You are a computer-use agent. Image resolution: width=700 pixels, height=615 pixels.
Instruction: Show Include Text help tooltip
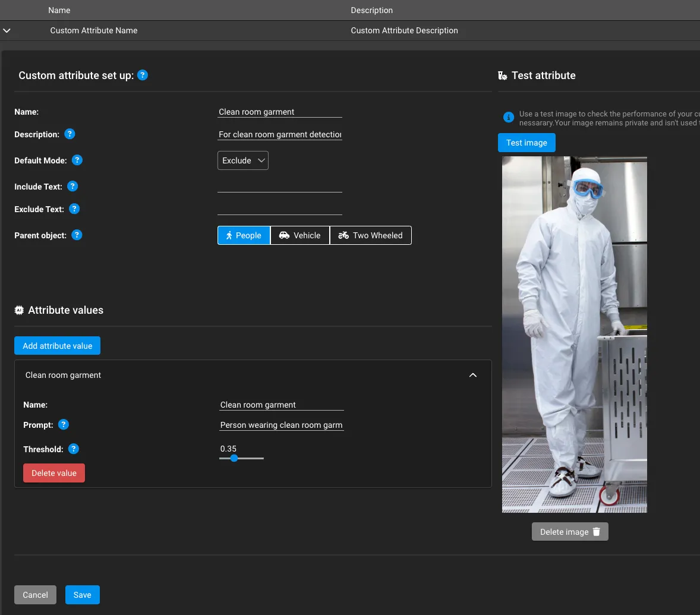coord(72,186)
